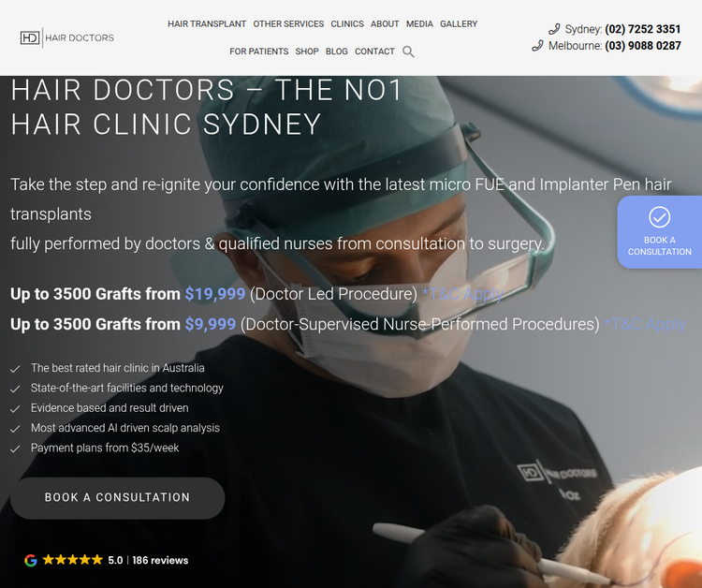Expand the About navigation item

[385, 23]
